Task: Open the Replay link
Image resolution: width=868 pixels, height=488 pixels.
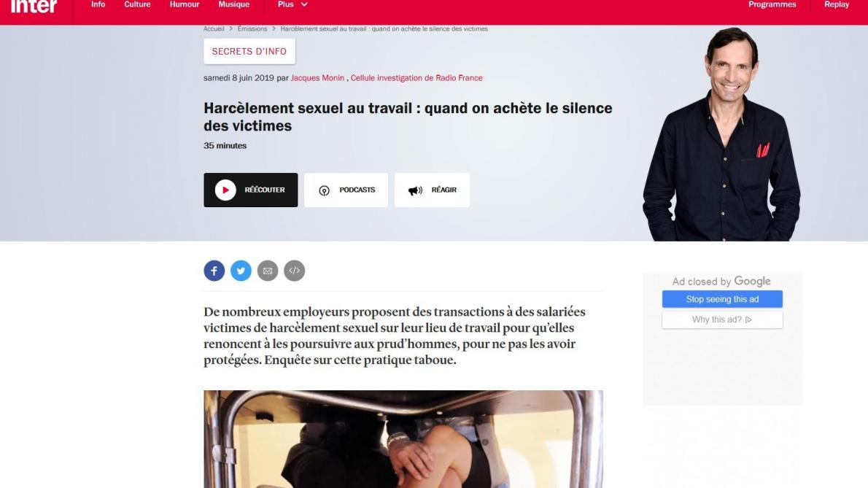Action: (837, 4)
